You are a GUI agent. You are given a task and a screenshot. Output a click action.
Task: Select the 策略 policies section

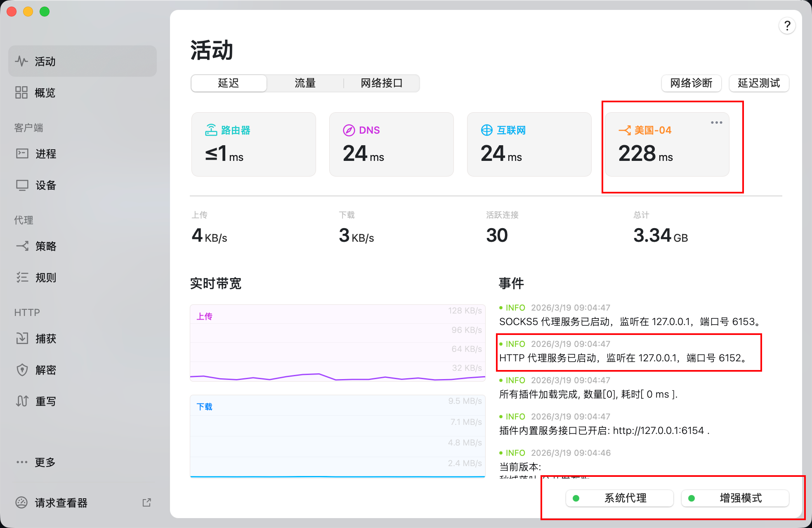[46, 246]
